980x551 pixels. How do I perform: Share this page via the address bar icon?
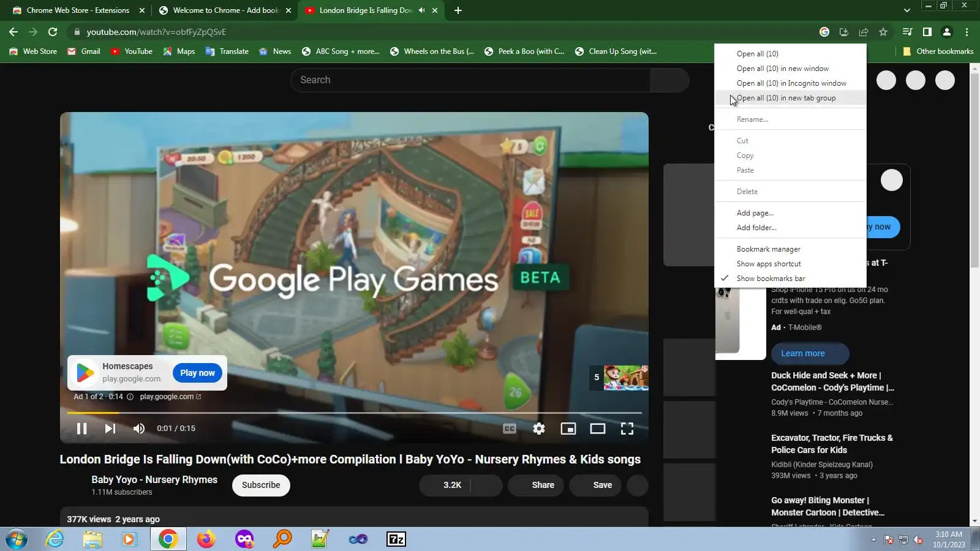tap(864, 32)
